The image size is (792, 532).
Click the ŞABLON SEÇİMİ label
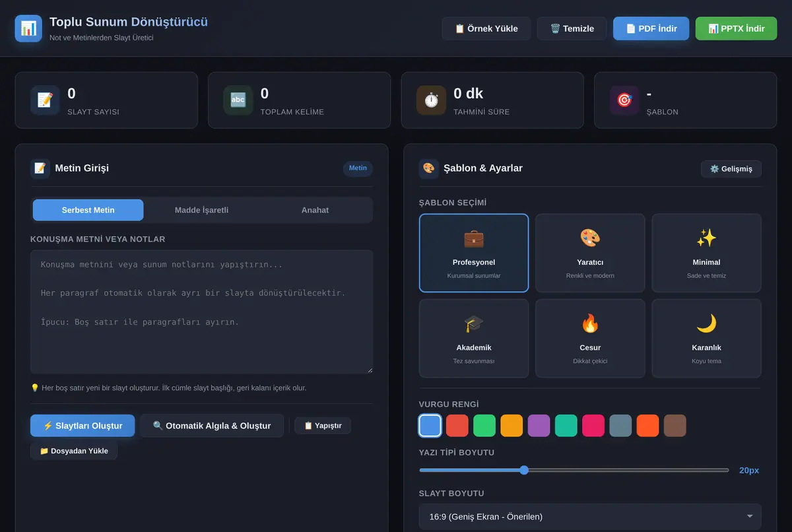(453, 203)
